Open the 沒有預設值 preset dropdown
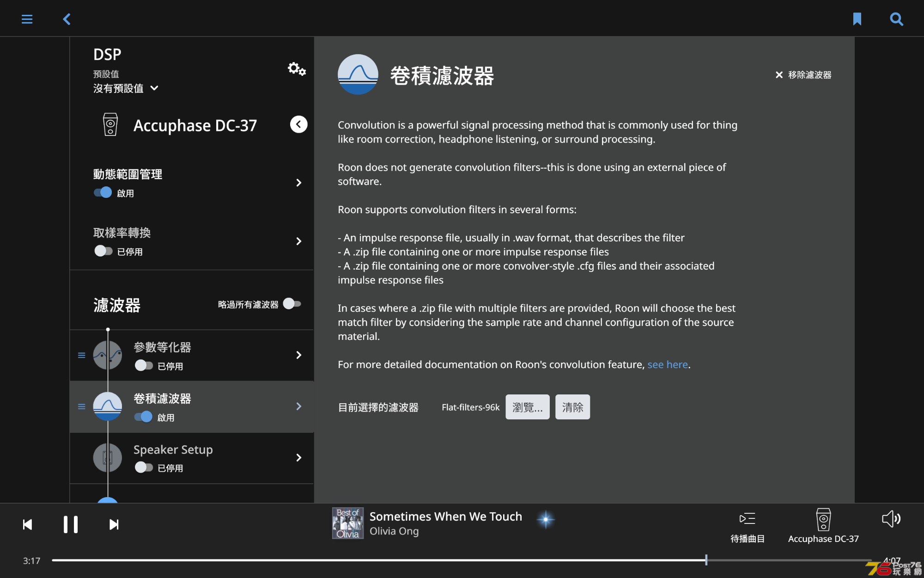 click(x=126, y=88)
